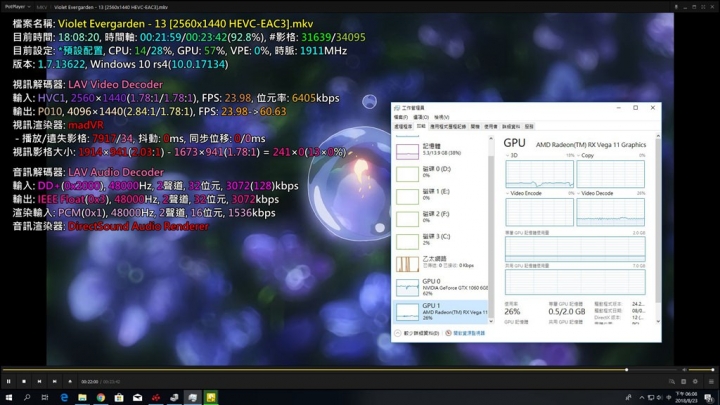
Task: Open the taskbar clock and calendar
Action: (686, 397)
